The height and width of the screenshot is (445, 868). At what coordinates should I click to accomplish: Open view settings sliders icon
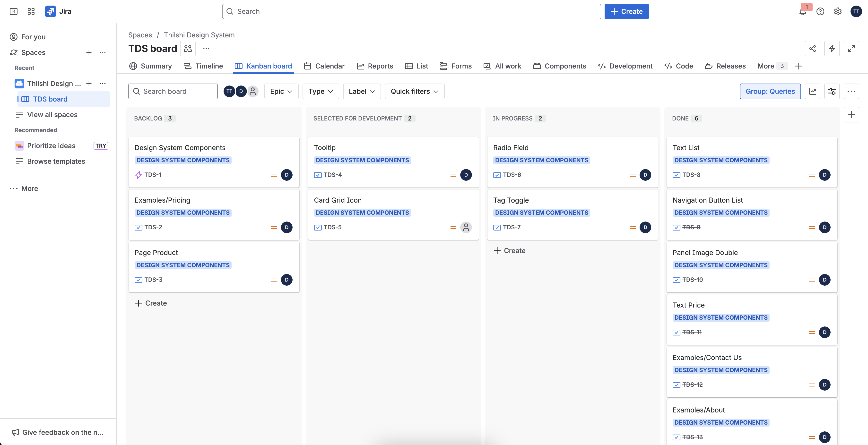832,92
